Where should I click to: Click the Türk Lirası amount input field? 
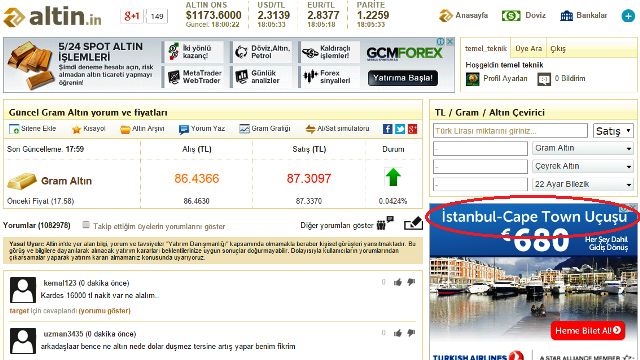click(x=510, y=131)
